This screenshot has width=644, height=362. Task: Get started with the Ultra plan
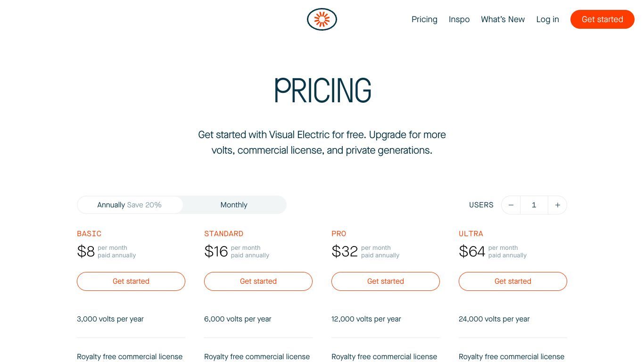coord(513,281)
